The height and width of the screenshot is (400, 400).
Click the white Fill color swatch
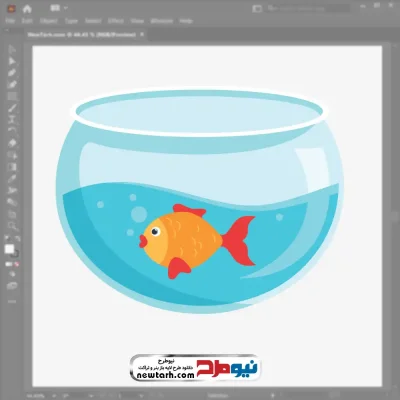[9, 249]
